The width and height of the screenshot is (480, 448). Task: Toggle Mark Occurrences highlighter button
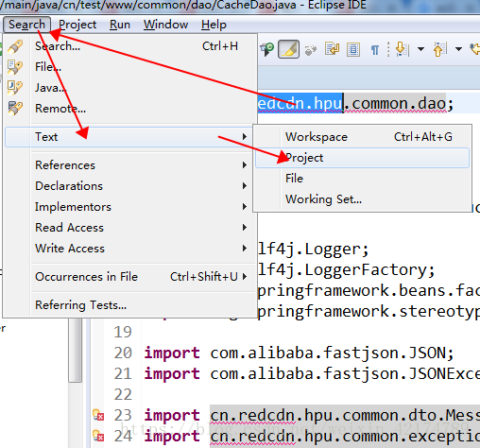288,49
